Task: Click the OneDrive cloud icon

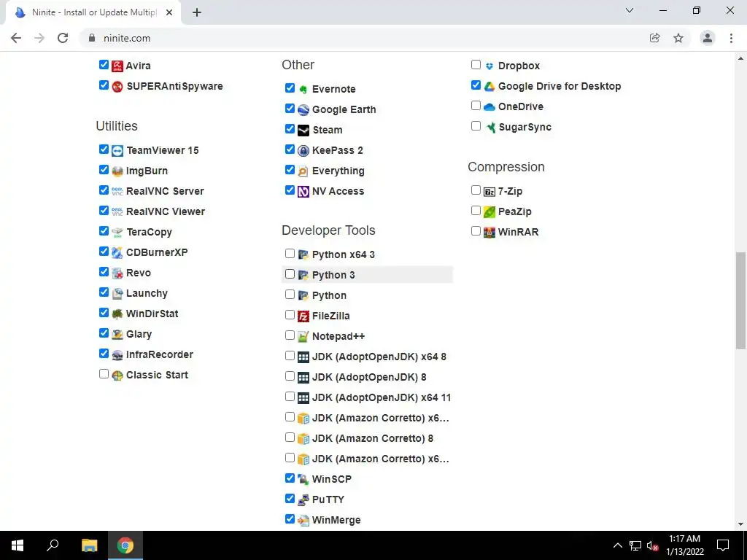Action: tap(489, 106)
